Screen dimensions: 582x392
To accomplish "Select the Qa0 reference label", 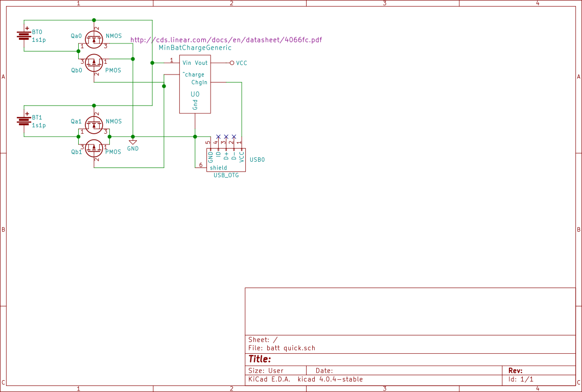I will 76,36.
